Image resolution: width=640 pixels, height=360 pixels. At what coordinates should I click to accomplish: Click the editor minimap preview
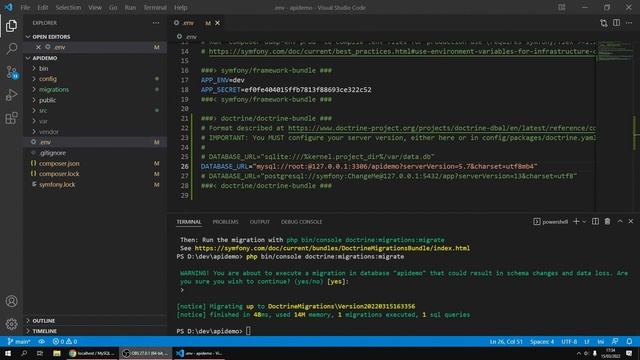tap(614, 51)
